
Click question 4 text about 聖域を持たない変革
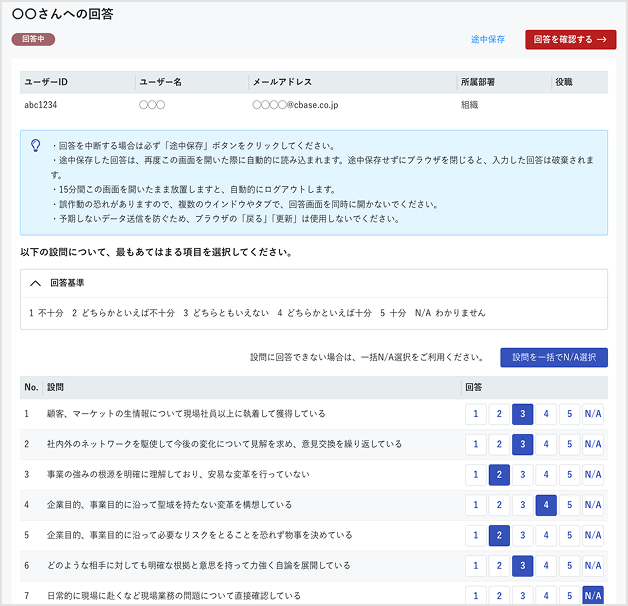point(169,505)
